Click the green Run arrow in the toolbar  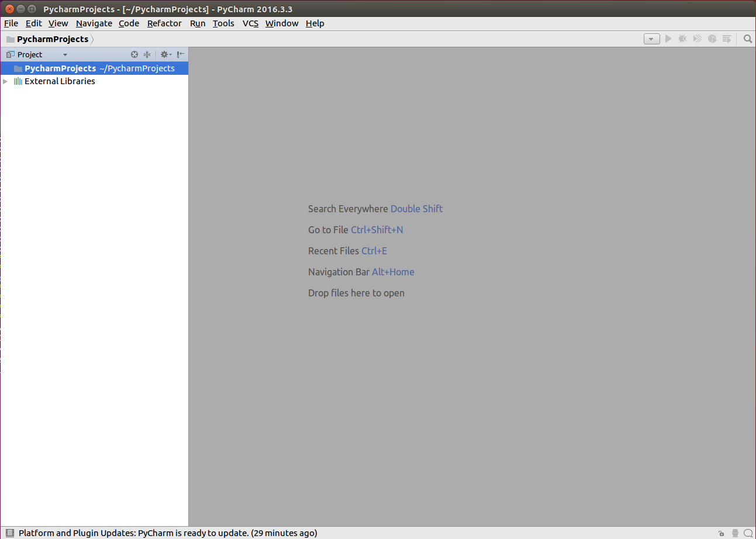pyautogui.click(x=668, y=39)
